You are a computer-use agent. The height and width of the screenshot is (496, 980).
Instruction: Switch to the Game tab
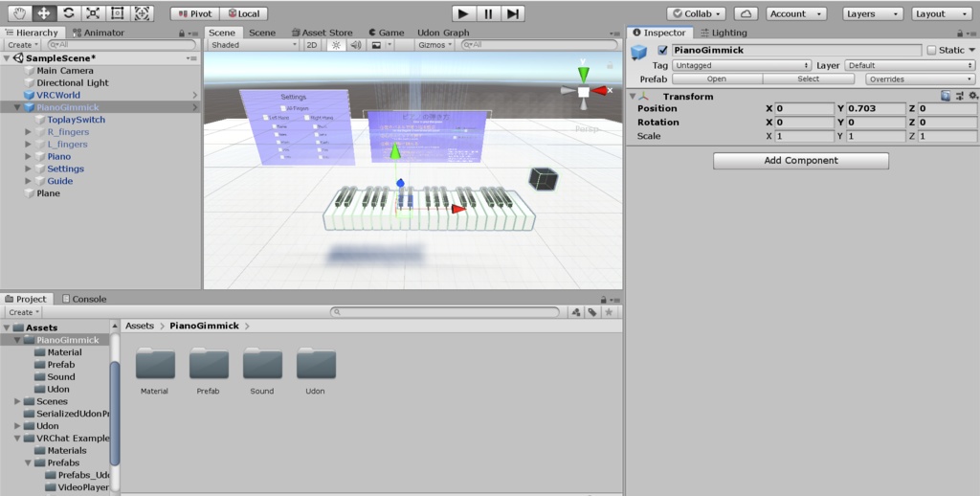387,33
